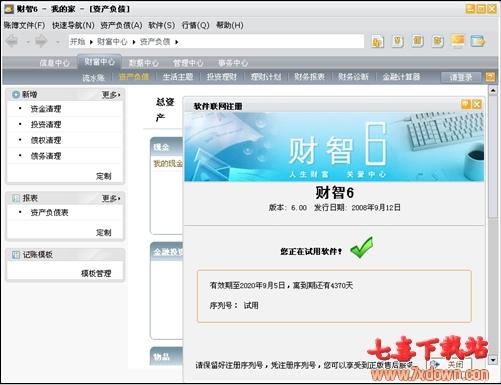Click third toolbar document icon
Image resolution: width=501 pixels, height=385 pixels.
pyautogui.click(x=417, y=41)
